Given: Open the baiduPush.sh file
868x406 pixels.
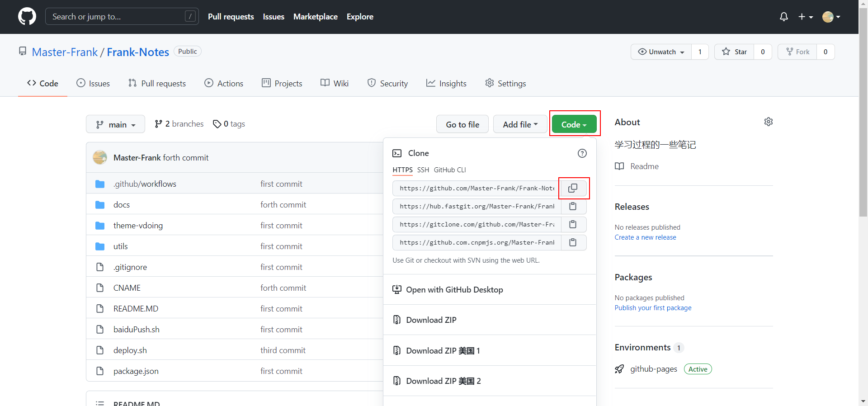Looking at the screenshot, I should tap(137, 330).
